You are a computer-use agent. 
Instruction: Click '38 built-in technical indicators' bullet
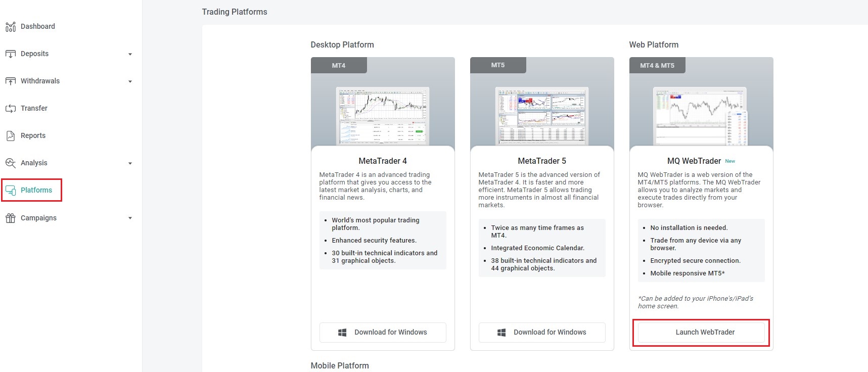[x=544, y=264]
